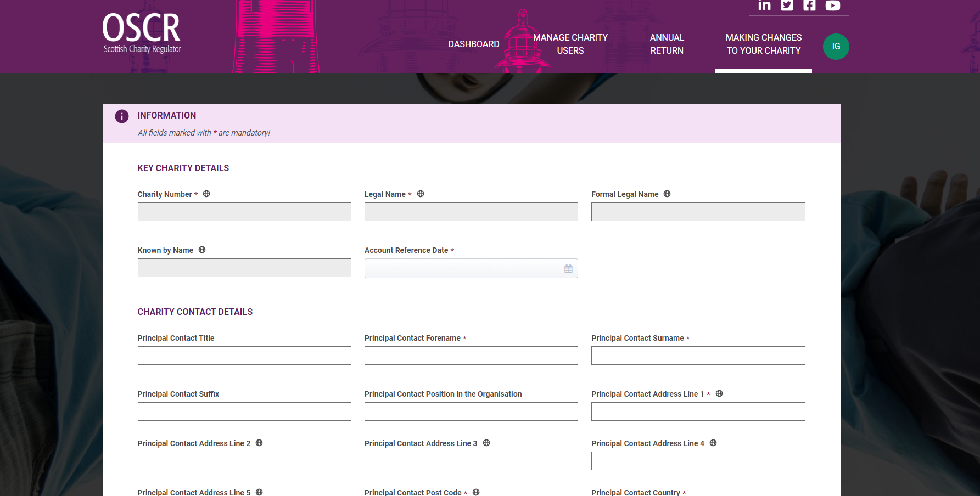Click the Charity Number field
Image resolution: width=980 pixels, height=496 pixels.
pyautogui.click(x=244, y=212)
